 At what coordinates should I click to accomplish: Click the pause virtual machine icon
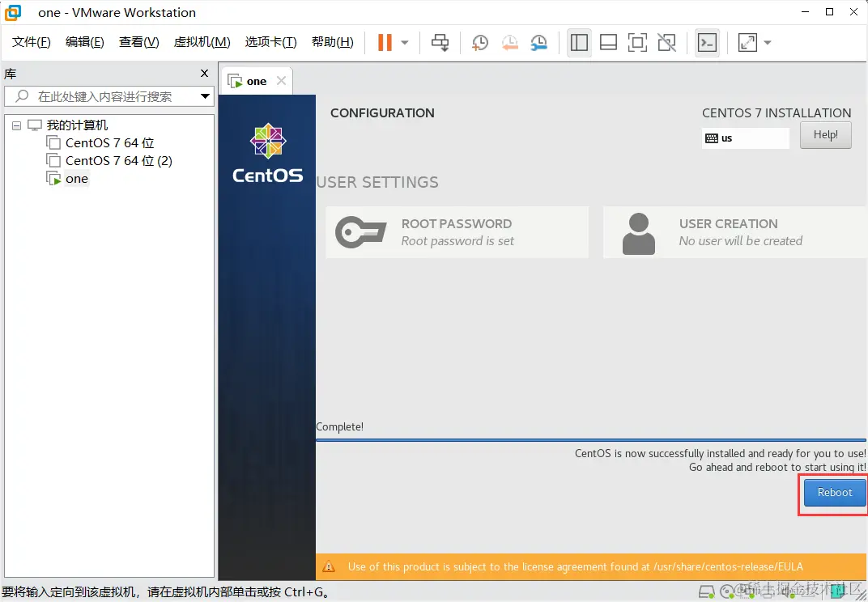[x=385, y=43]
